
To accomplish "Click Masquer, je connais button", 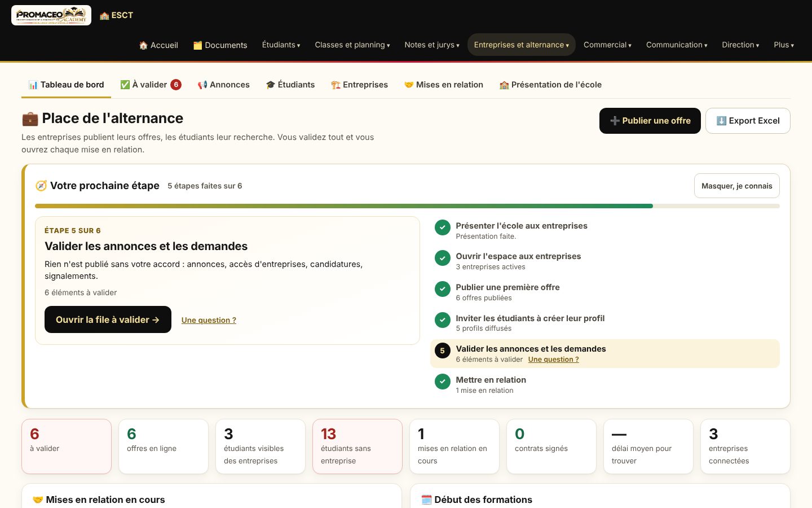I will [737, 186].
